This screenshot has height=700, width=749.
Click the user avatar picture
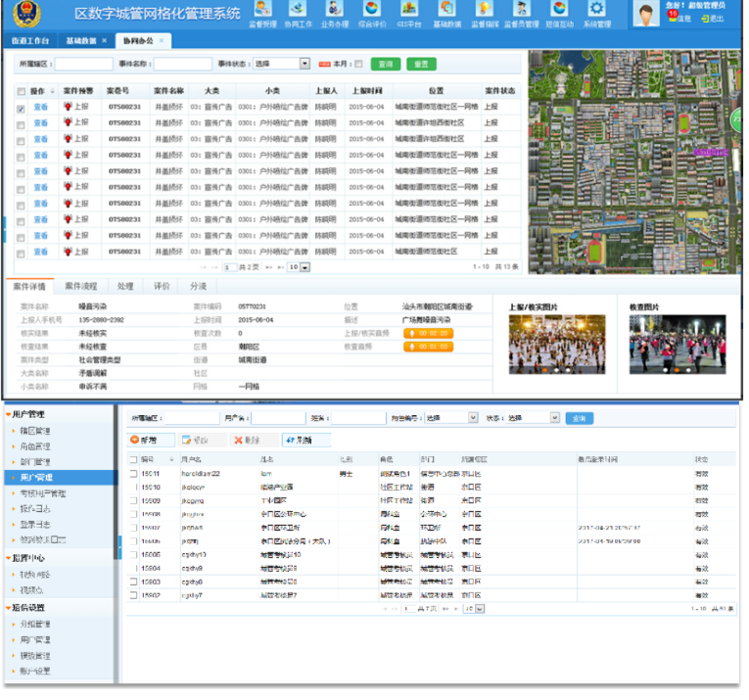pyautogui.click(x=646, y=14)
